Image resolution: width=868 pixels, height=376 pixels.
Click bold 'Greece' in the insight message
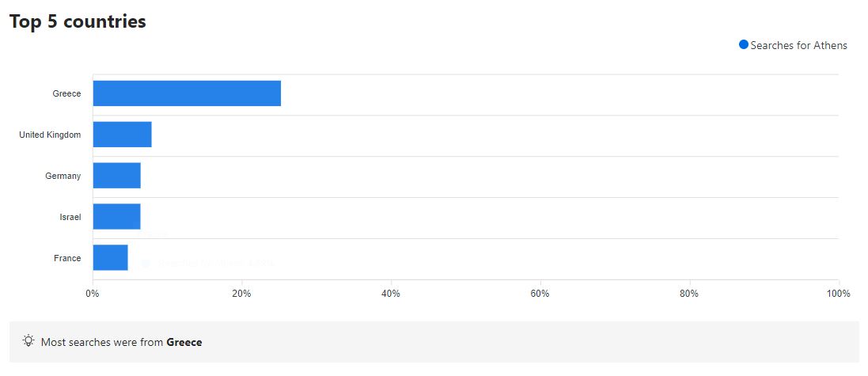184,342
